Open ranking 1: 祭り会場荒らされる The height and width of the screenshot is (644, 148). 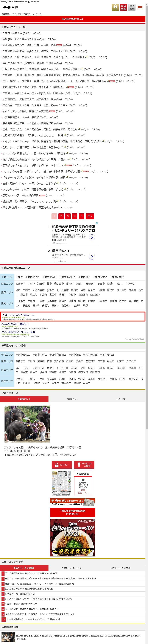(31, 573)
